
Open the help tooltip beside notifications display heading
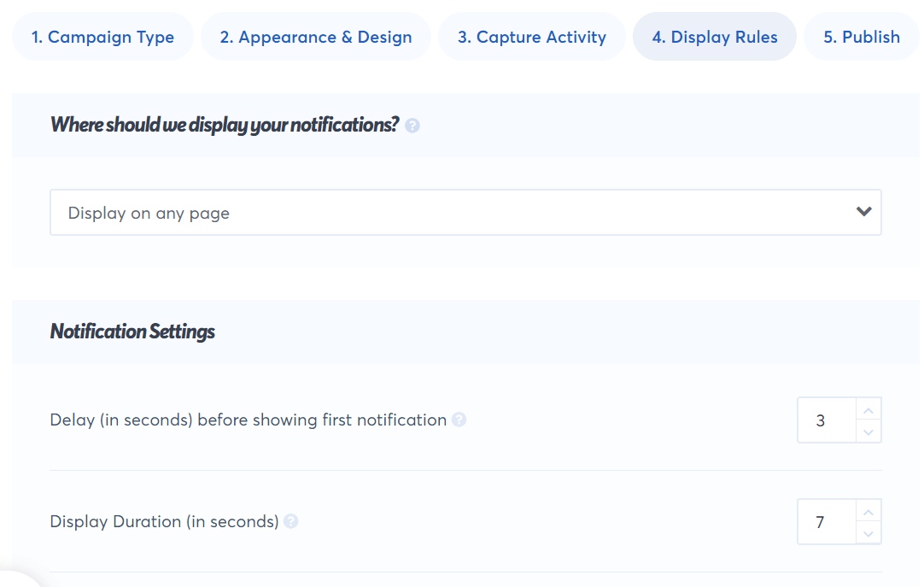(x=412, y=126)
